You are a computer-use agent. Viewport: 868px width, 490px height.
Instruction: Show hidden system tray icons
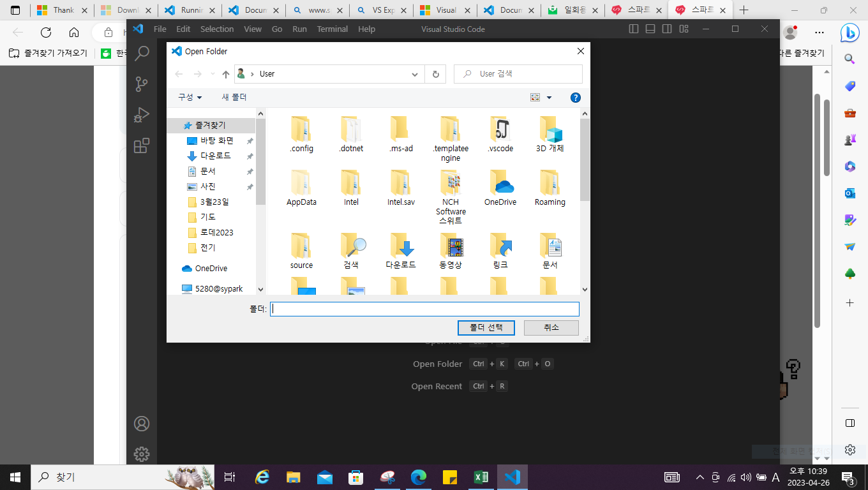700,477
